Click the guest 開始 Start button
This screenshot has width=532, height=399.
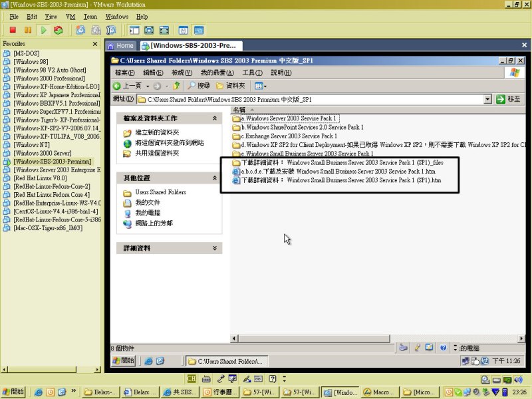(x=124, y=360)
